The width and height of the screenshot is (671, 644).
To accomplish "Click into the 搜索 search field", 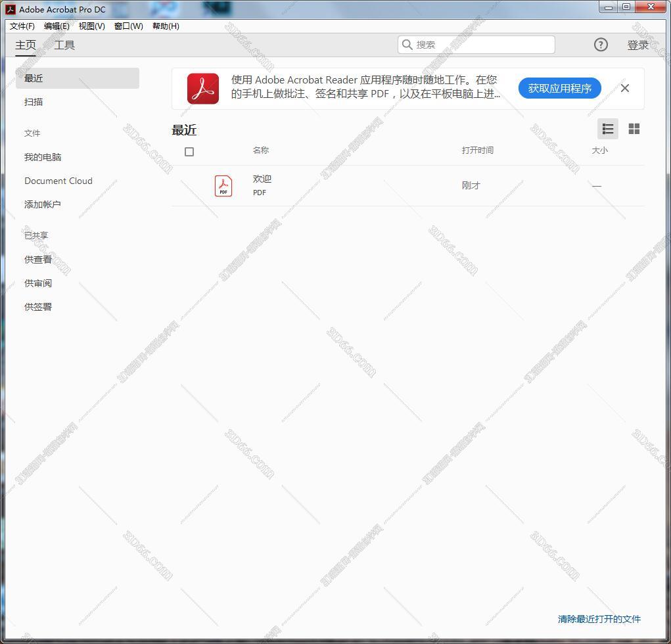I will pyautogui.click(x=476, y=45).
